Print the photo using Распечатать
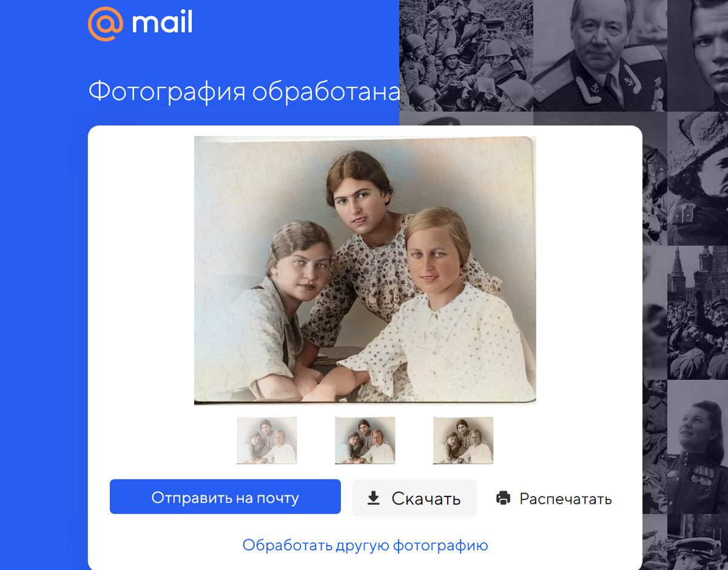Screen dimensions: 728x570 point(554,499)
